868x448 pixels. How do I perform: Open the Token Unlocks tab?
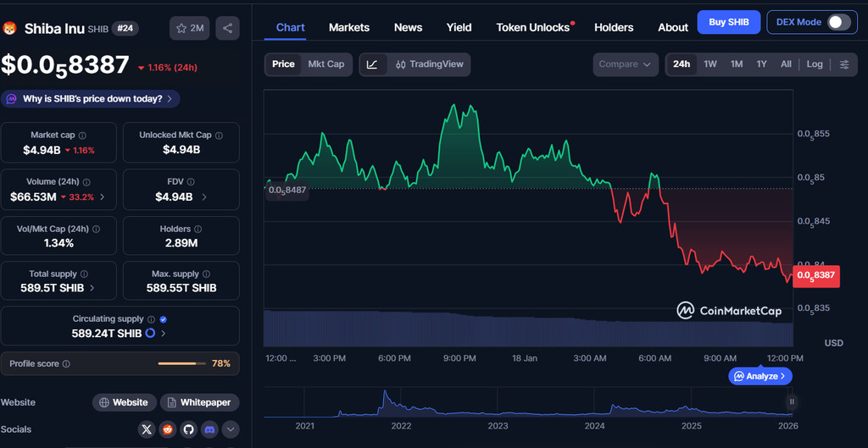coord(532,27)
